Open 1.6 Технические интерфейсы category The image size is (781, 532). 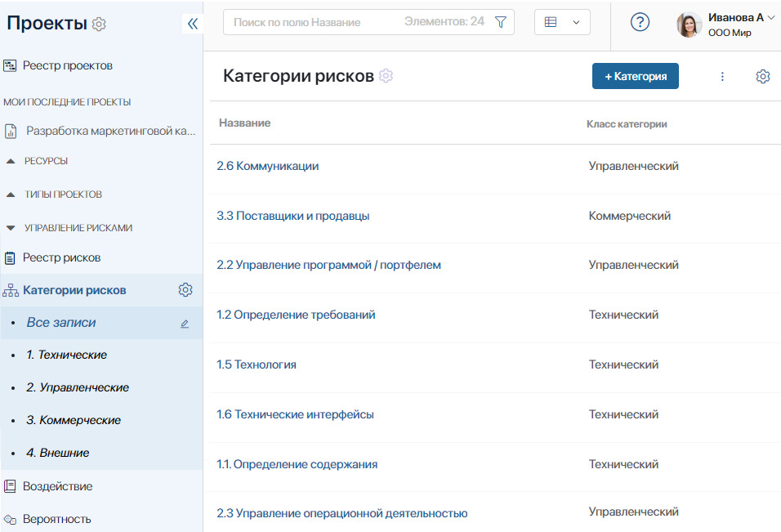[295, 414]
